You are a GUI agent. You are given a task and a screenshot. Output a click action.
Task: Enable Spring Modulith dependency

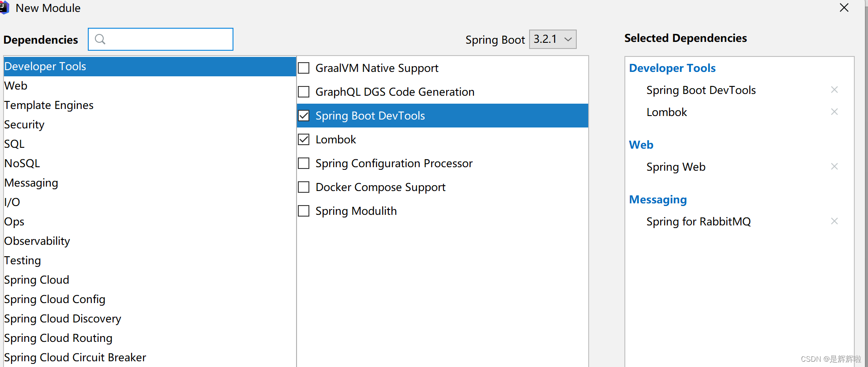tap(304, 211)
